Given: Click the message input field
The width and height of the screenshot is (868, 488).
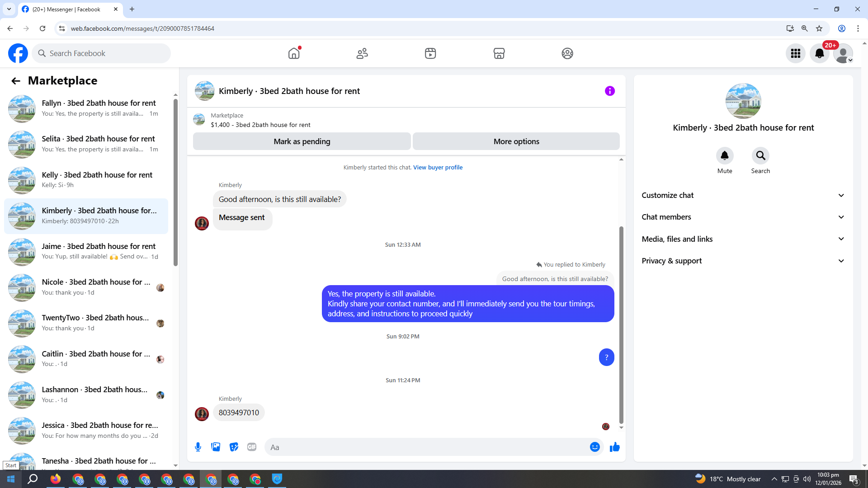Looking at the screenshot, I should coord(425,447).
